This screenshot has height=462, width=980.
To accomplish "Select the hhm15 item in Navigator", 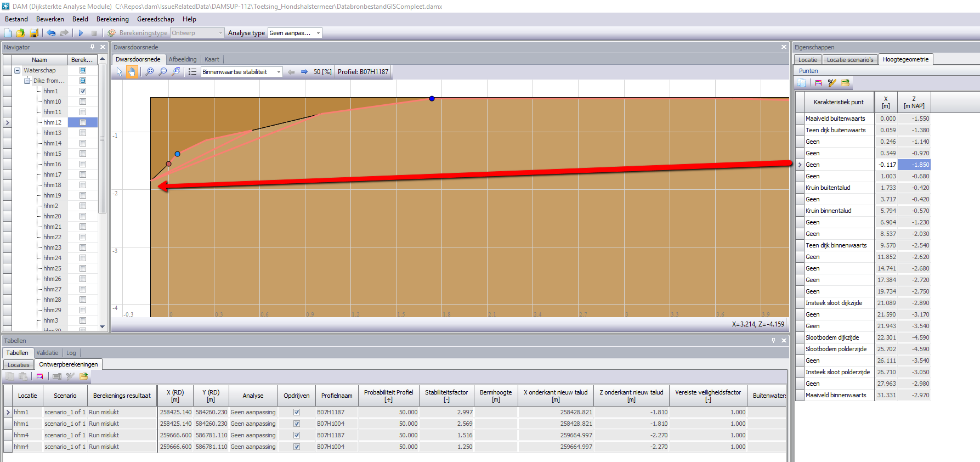I will coord(53,154).
